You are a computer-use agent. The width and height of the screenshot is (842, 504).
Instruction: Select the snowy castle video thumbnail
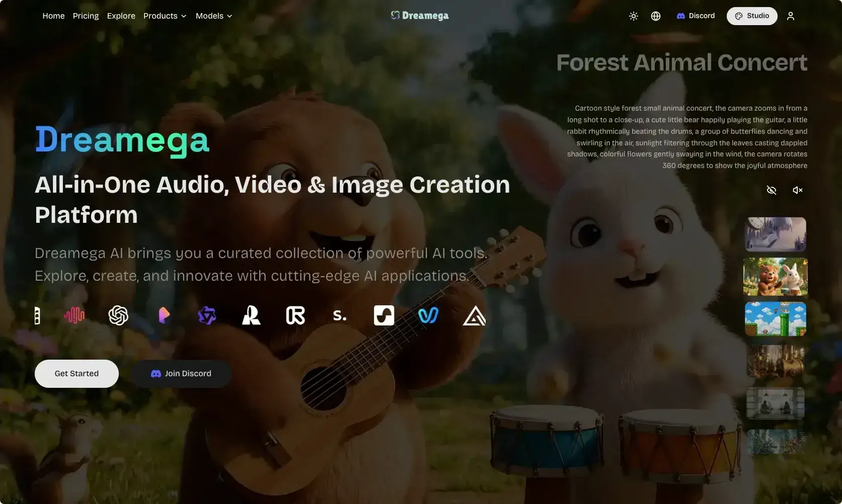pyautogui.click(x=775, y=234)
